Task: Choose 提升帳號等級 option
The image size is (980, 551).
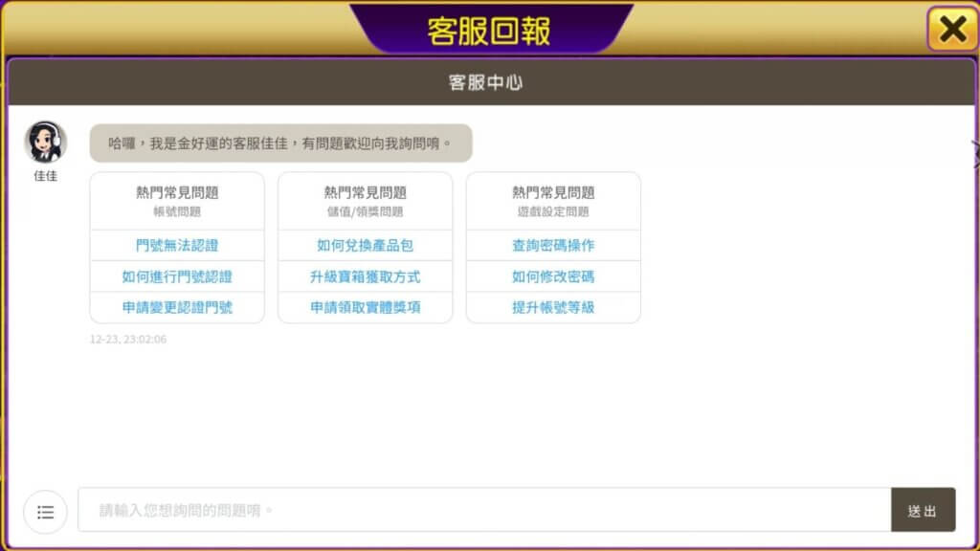Action: click(x=553, y=307)
